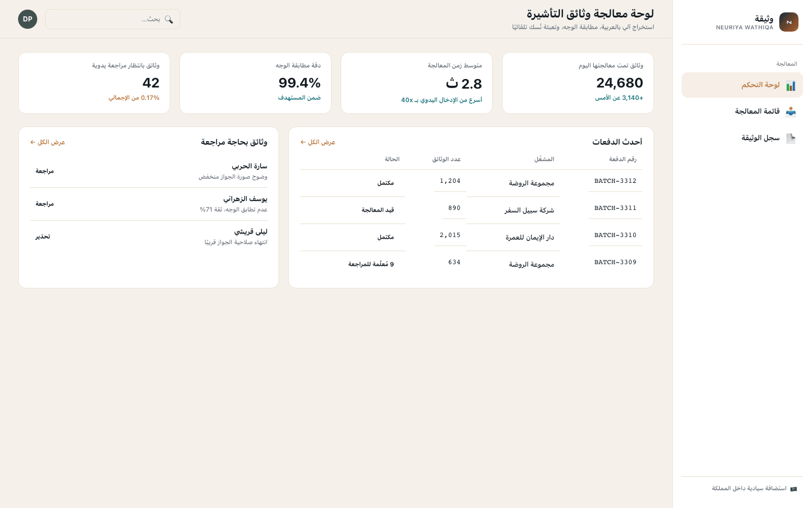812x508 pixels.
Task: Focus the بحث search field
Action: click(113, 19)
